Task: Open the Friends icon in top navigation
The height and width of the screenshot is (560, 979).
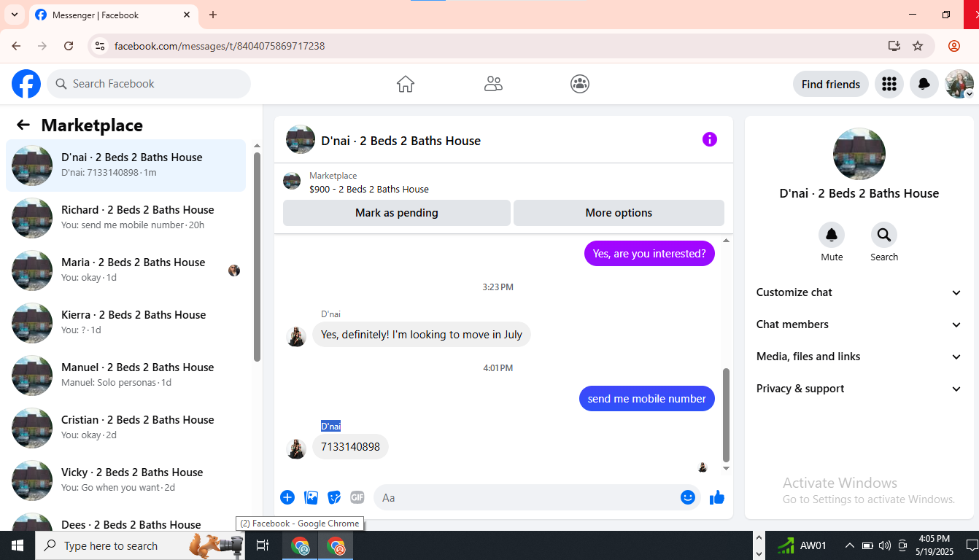Action: pyautogui.click(x=493, y=84)
